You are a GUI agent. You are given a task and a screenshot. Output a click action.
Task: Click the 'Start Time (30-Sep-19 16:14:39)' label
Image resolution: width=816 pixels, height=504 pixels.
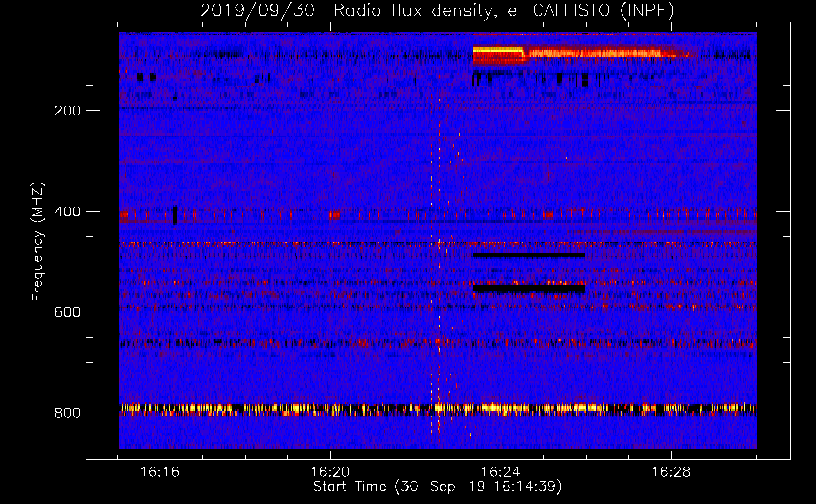437,487
